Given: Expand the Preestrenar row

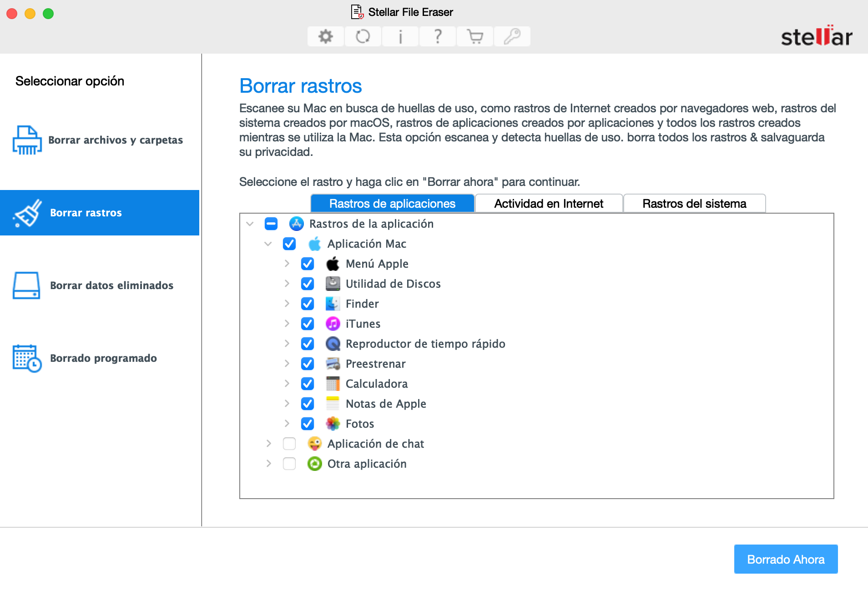Looking at the screenshot, I should point(287,364).
